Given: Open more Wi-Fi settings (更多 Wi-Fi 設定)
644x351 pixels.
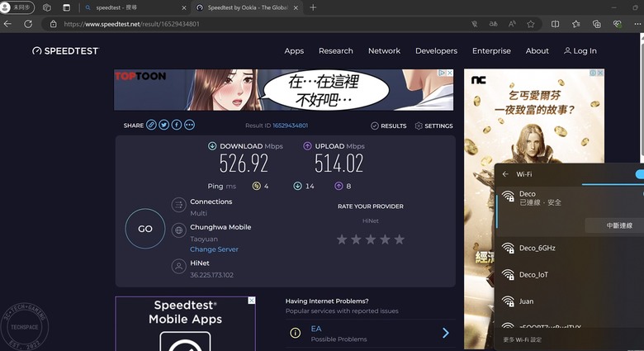Looking at the screenshot, I should (x=523, y=340).
